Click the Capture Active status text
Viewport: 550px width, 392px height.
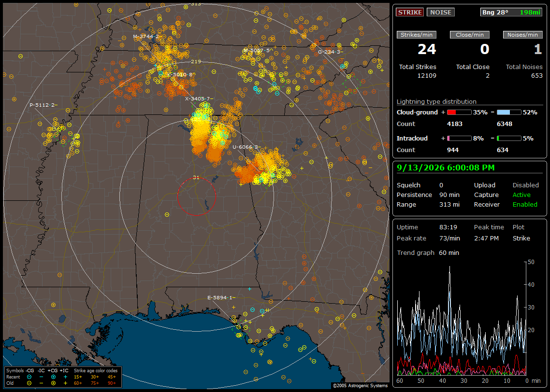tap(521, 195)
